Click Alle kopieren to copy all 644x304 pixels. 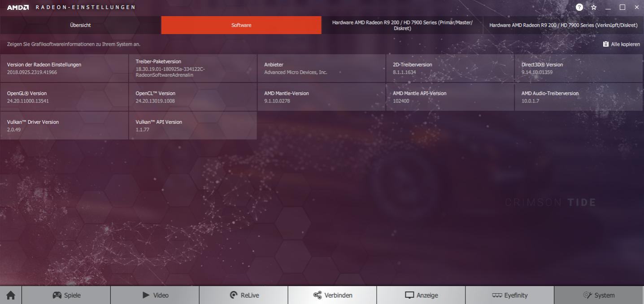[x=622, y=44]
